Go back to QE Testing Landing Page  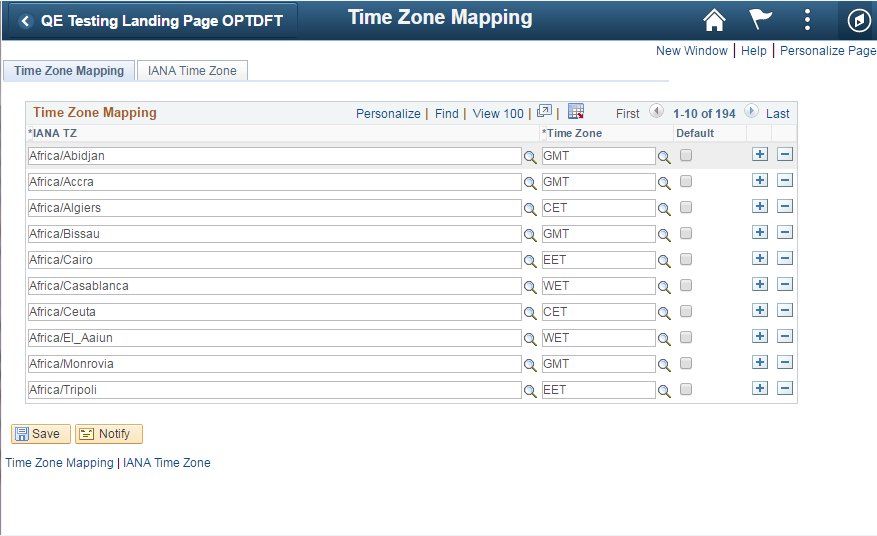coord(152,21)
